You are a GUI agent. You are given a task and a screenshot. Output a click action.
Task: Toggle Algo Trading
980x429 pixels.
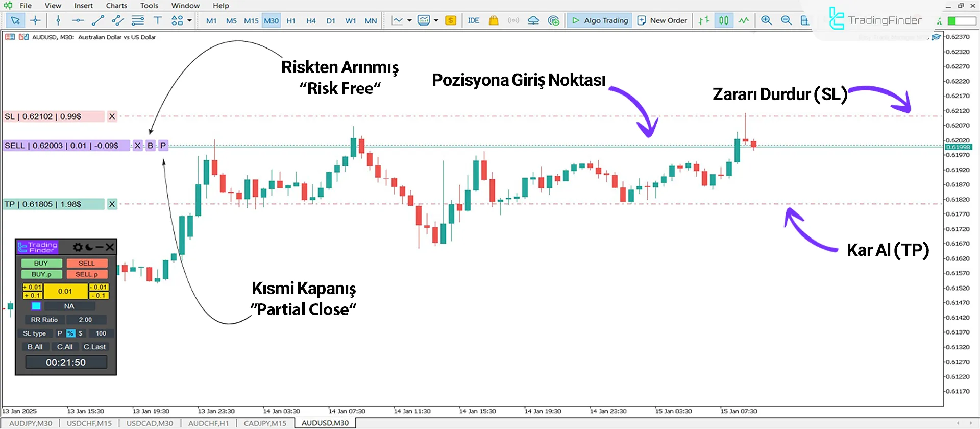600,20
